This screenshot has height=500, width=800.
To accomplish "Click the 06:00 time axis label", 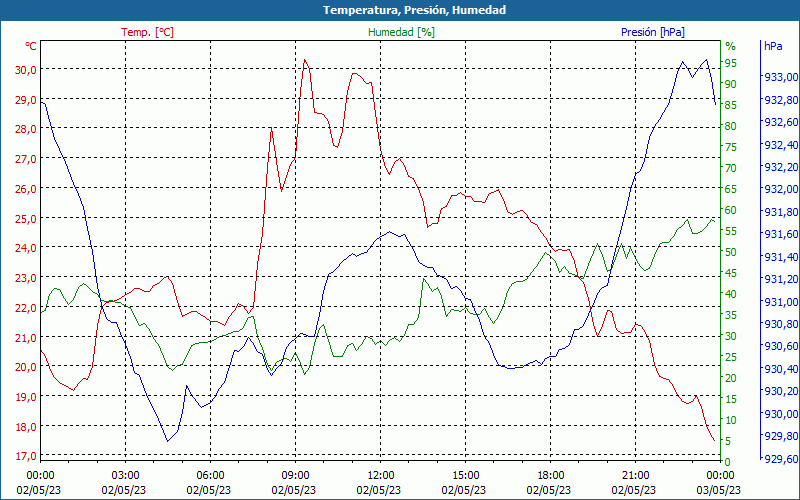I will click(210, 476).
